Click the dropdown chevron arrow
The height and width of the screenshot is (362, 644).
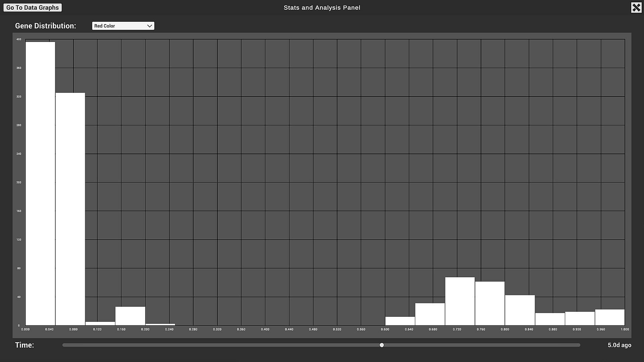(x=150, y=26)
